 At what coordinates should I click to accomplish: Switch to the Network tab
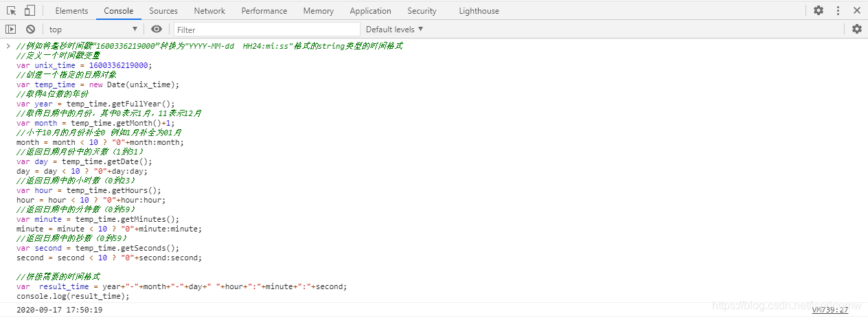tap(209, 10)
